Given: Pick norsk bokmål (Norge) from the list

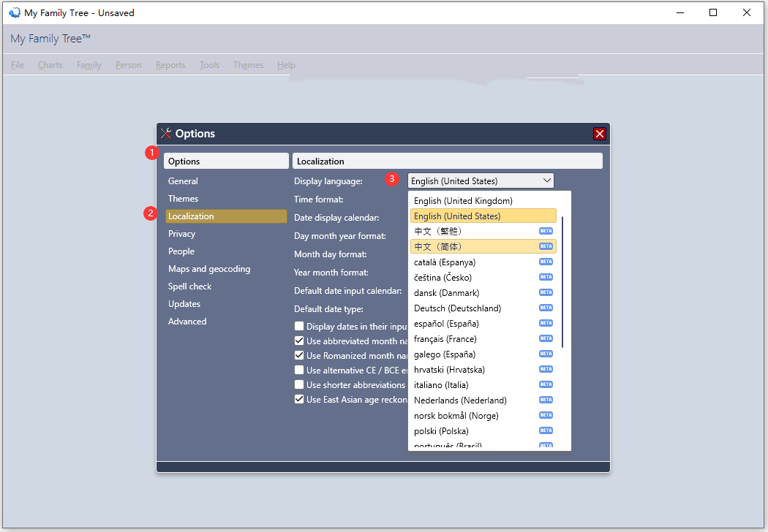Looking at the screenshot, I should [x=483, y=416].
